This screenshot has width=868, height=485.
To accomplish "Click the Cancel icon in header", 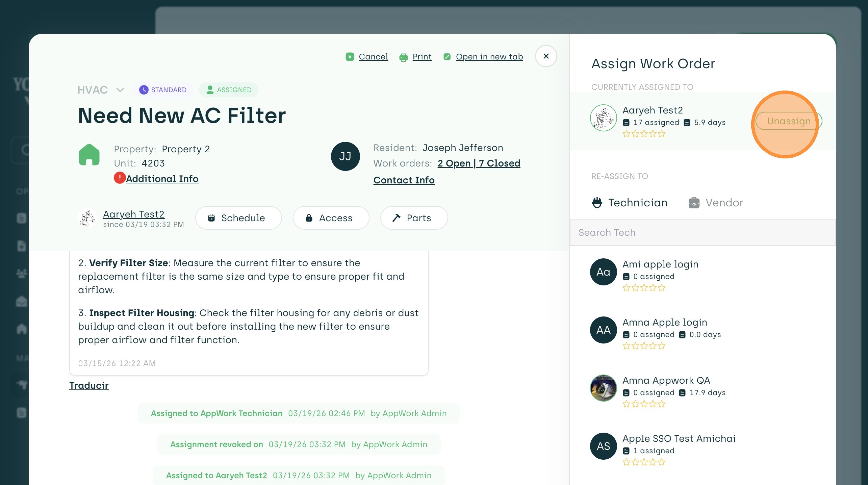I will [x=350, y=57].
